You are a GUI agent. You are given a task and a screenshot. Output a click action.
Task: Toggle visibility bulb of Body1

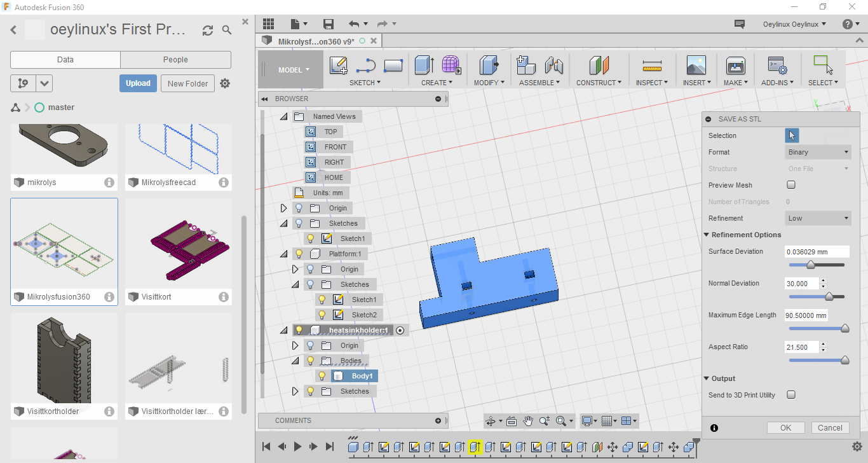pyautogui.click(x=322, y=376)
